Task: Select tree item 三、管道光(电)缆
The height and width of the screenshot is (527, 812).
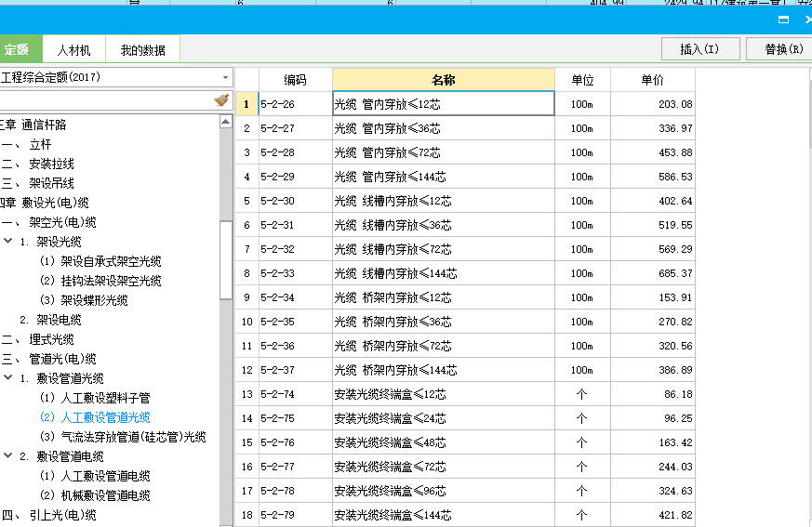Action: (48, 359)
